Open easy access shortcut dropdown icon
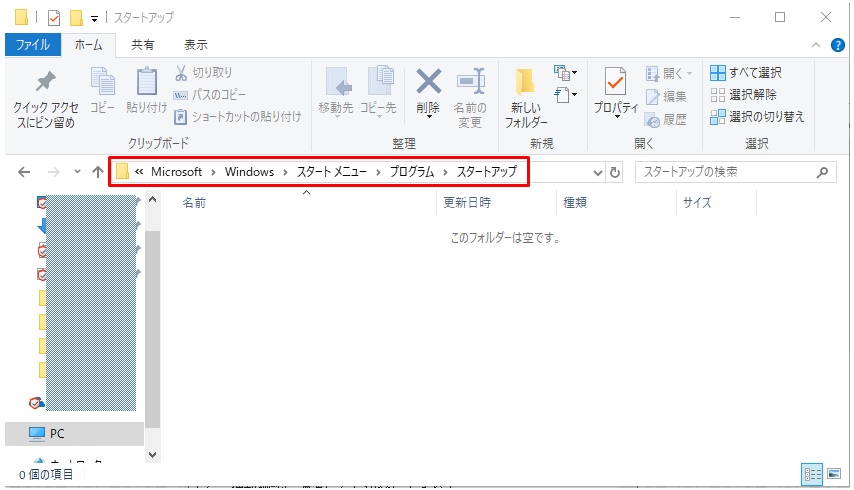This screenshot has width=854, height=490. tap(565, 95)
